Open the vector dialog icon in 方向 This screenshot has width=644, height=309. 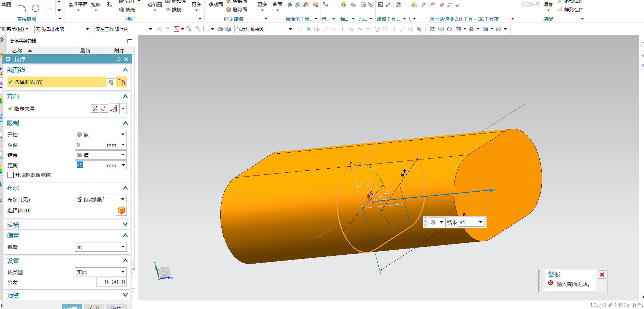(x=104, y=109)
